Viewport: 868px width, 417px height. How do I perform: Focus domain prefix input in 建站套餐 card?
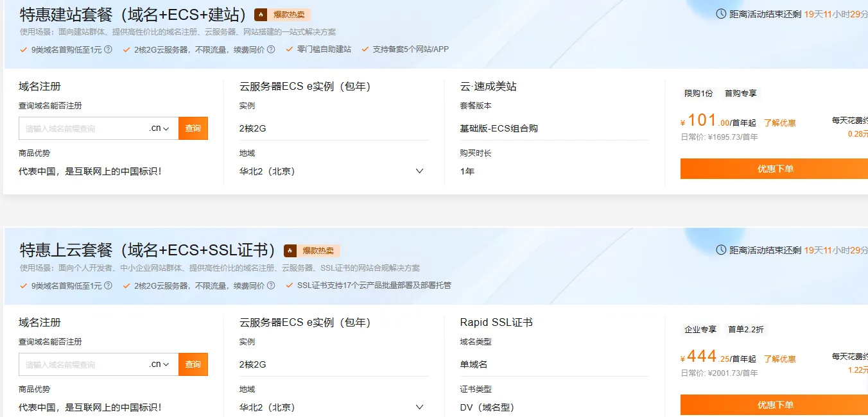pyautogui.click(x=83, y=128)
